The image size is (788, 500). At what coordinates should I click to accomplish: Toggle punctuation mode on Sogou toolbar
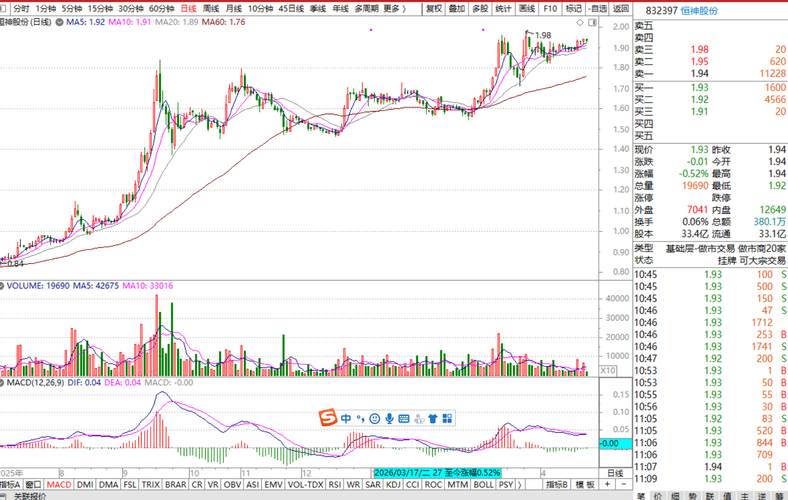(360, 418)
